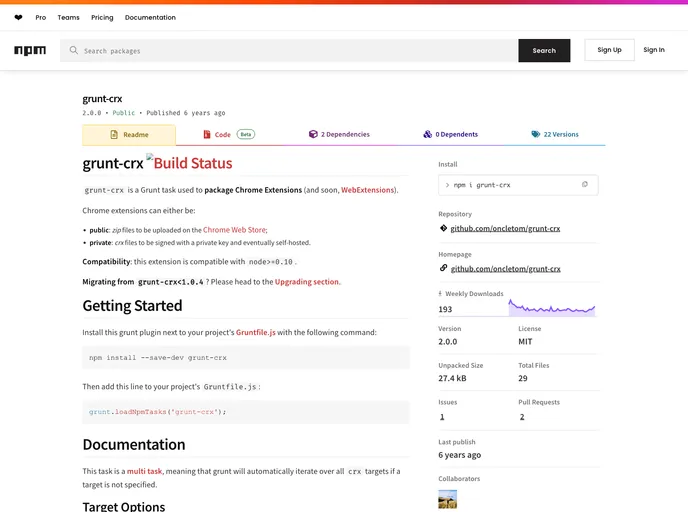The image size is (688, 512).
Task: Go to the Upgrading section link
Action: click(307, 282)
